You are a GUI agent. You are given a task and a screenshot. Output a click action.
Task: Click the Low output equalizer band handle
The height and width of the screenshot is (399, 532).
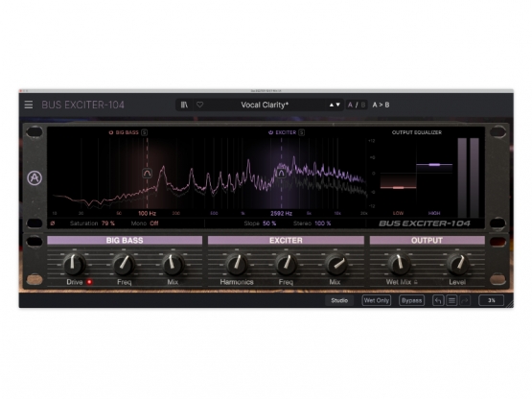point(398,187)
